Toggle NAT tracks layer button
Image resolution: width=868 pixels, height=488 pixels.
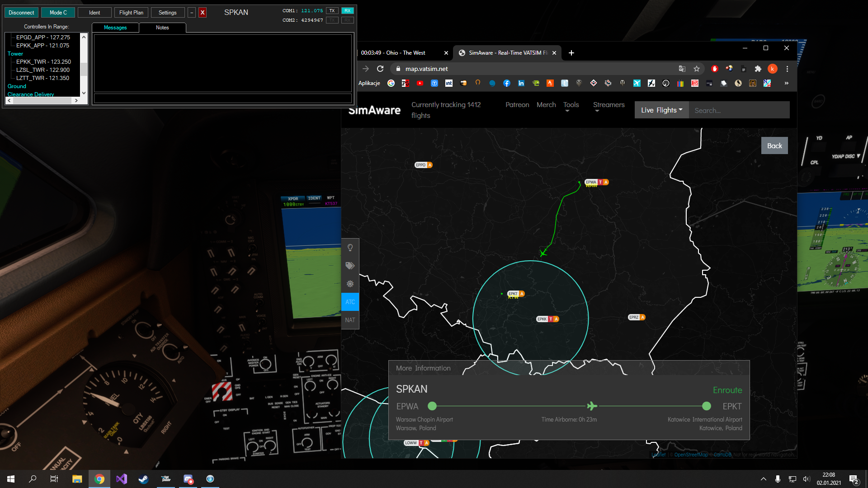(350, 320)
